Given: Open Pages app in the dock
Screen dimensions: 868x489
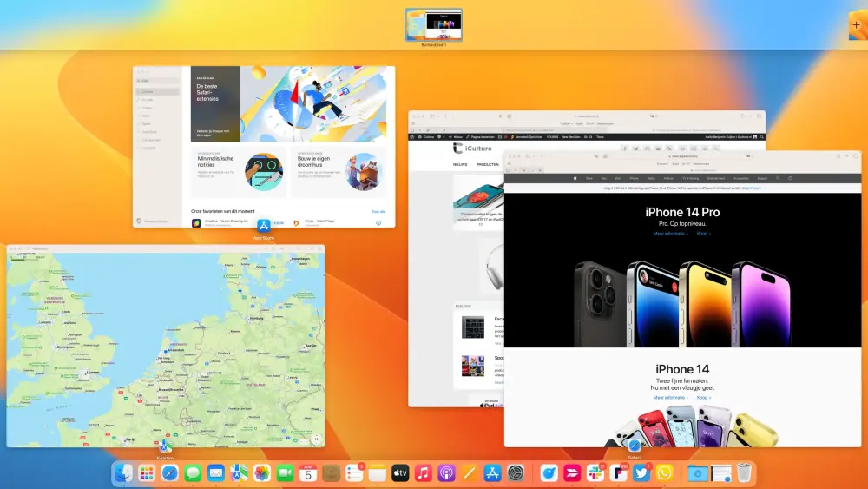Looking at the screenshot, I should [x=470, y=473].
